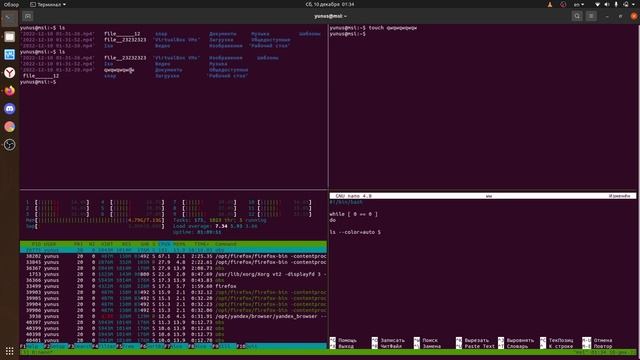Open the terminal search tool
Image resolution: width=640 pixels, height=360 pixels.
point(577,16)
